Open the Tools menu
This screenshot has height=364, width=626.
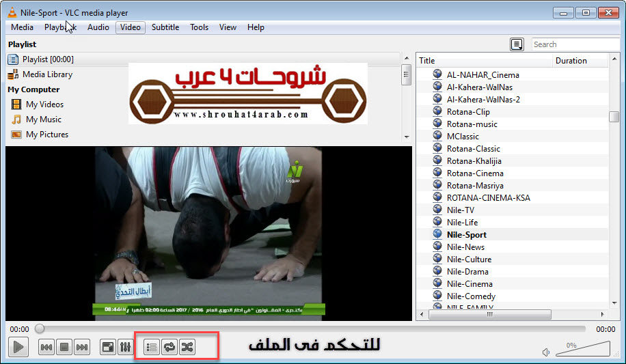200,27
